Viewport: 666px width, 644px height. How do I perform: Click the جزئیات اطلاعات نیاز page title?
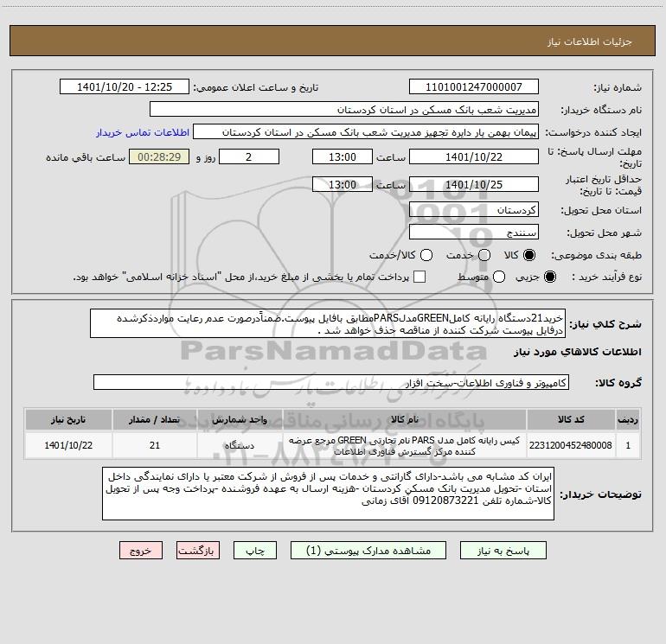[x=590, y=41]
